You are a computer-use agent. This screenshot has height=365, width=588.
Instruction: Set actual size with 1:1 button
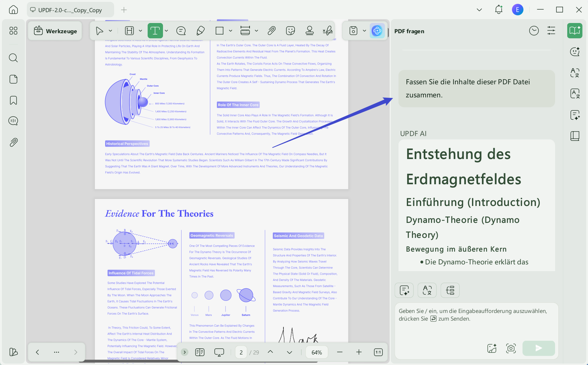[378, 352]
